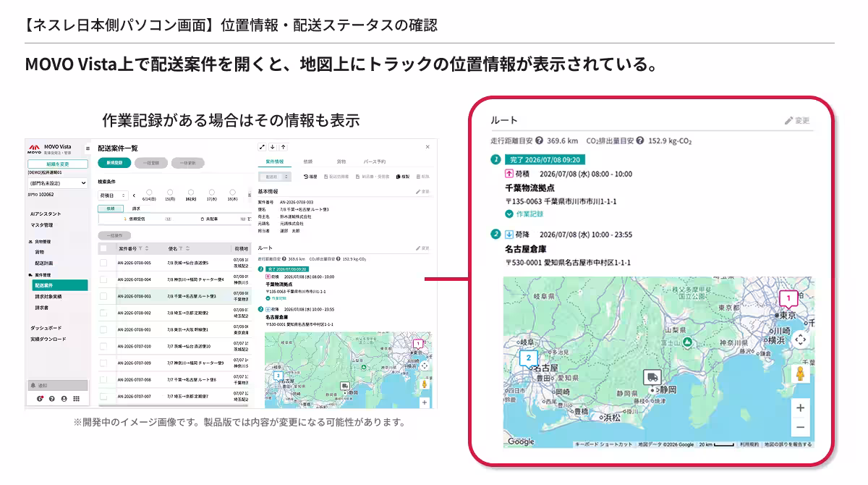The height and width of the screenshot is (485, 868).
Task: Open the apps grid icon in sidebar footer
Action: click(x=76, y=398)
